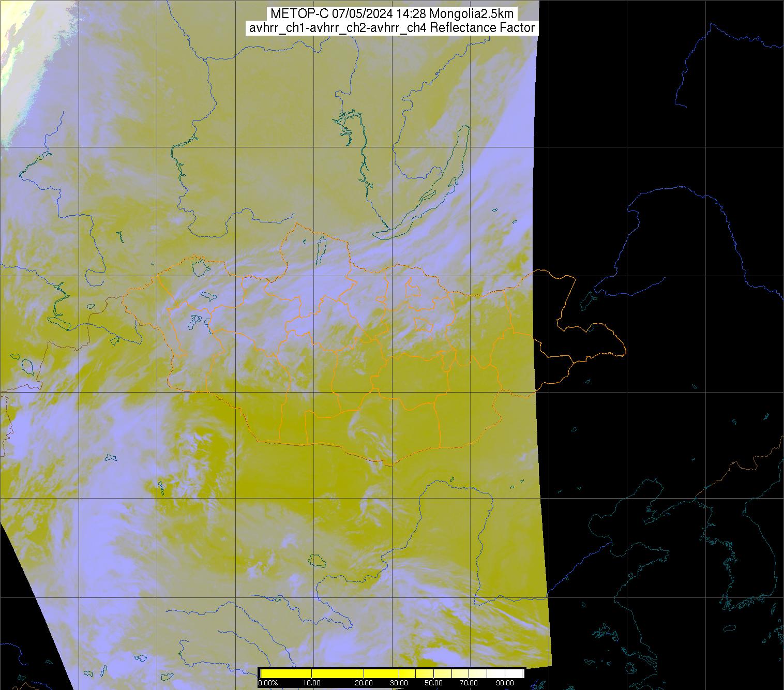Click the METOP-C date and time title line
This screenshot has height=690, width=784.
[x=391, y=14]
